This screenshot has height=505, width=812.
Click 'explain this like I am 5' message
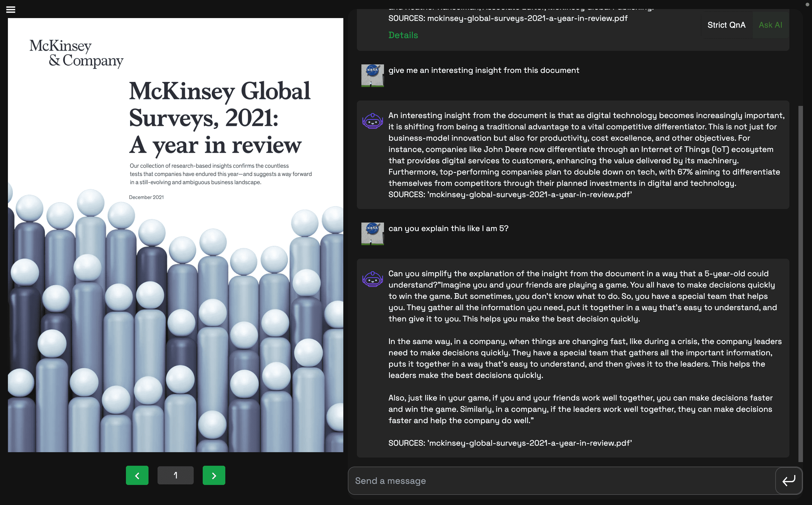448,228
